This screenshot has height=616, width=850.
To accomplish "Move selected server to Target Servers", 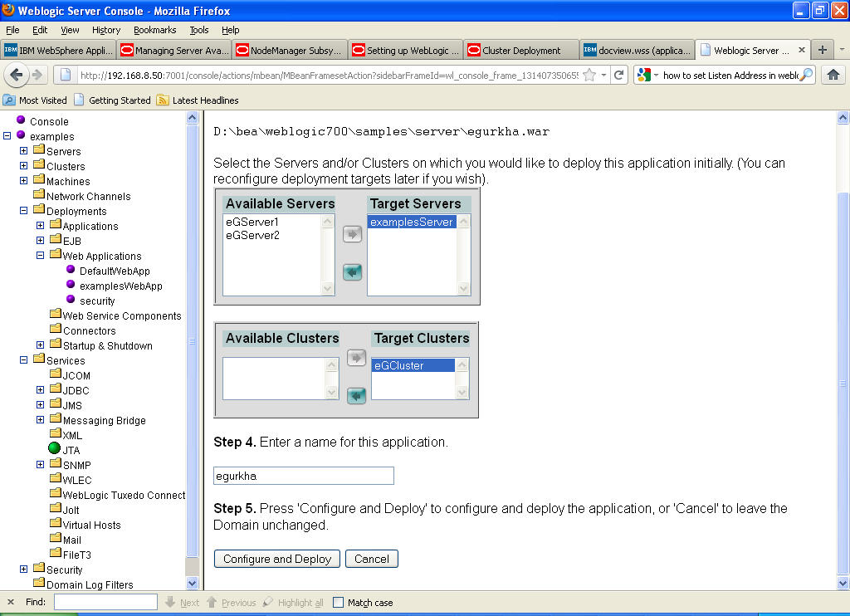I will tap(352, 234).
